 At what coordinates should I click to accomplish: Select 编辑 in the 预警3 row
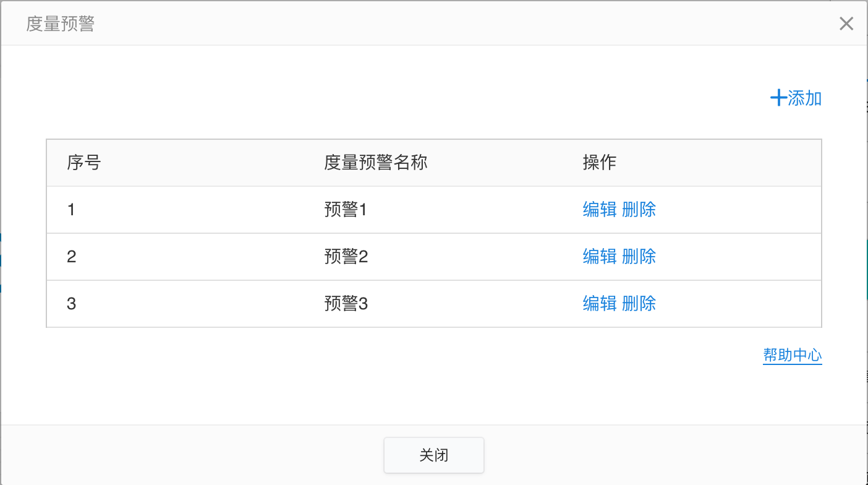(x=600, y=304)
